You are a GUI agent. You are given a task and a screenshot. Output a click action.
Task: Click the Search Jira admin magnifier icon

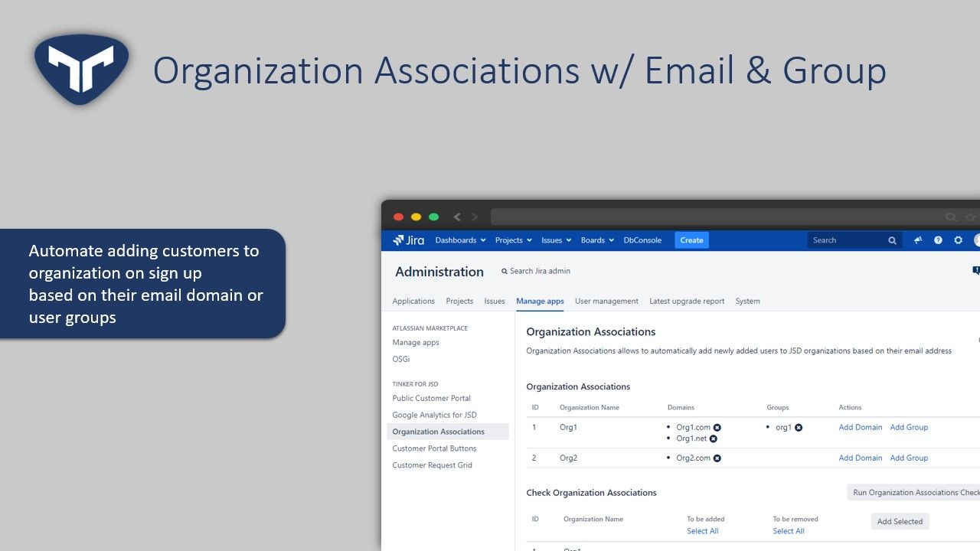pos(505,271)
